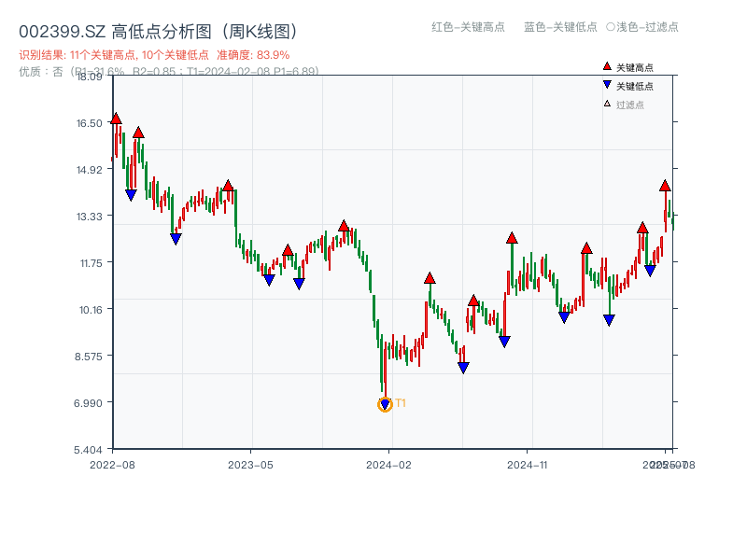Toggle the 过滤点 legend label
This screenshot has width=747, height=560.
click(x=630, y=105)
